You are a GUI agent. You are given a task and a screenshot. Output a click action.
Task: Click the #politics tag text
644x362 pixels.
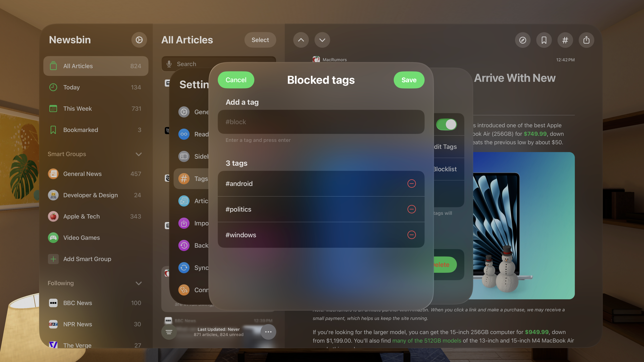pos(238,209)
